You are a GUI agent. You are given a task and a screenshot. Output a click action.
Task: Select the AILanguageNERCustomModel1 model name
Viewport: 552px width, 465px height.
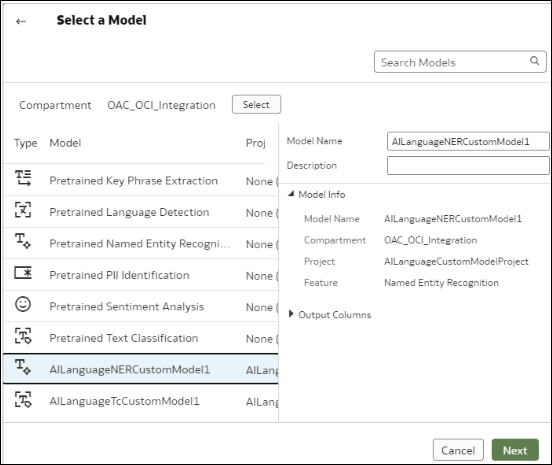tap(130, 369)
